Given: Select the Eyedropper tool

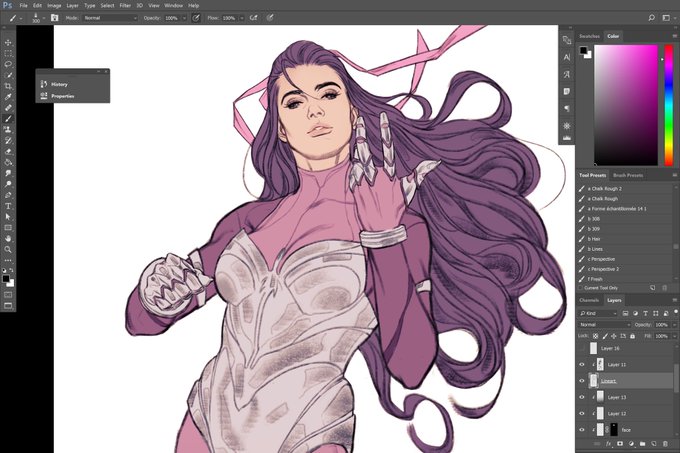Looking at the screenshot, I should 8,97.
